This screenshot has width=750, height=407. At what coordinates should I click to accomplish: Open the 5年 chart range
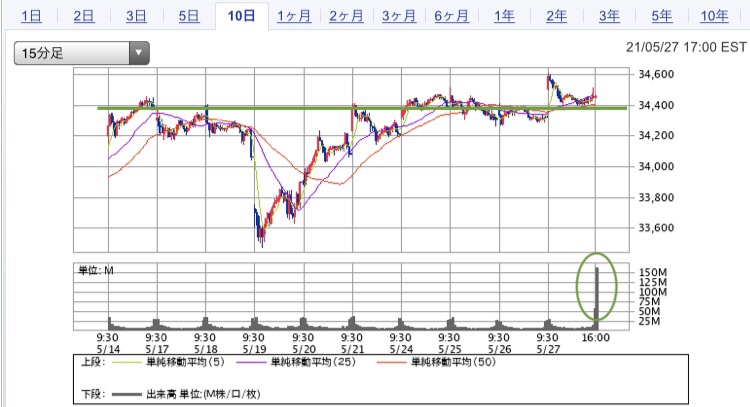point(662,16)
